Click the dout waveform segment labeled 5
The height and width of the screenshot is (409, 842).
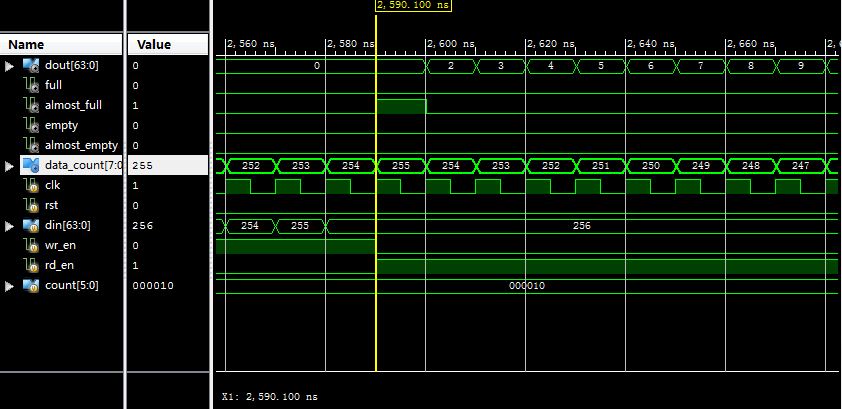coord(600,66)
